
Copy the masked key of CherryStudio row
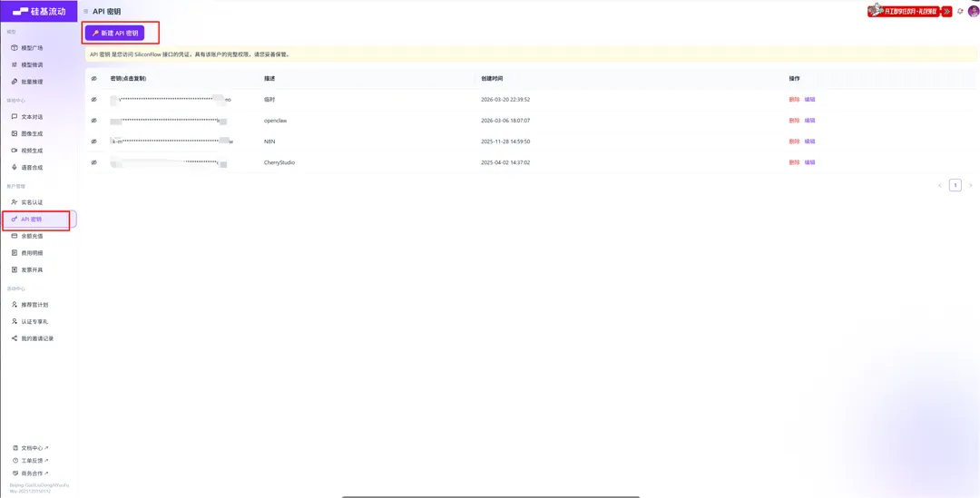coord(168,161)
